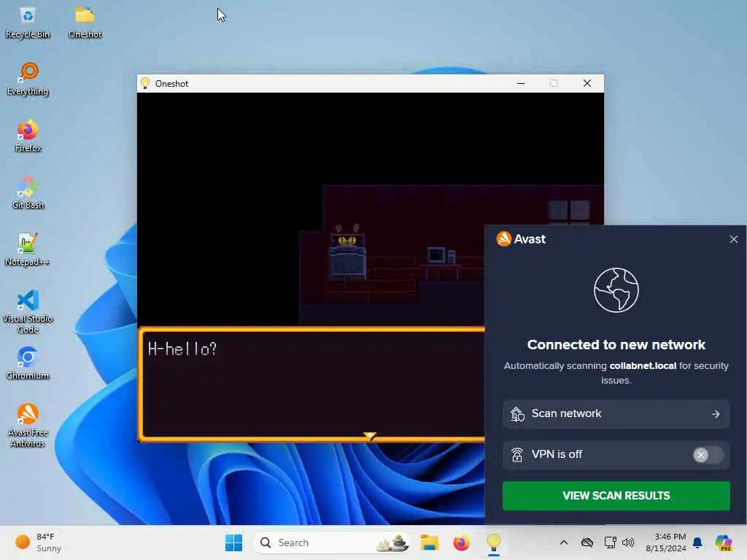747x560 pixels.
Task: Select the Chromium desktop shortcut
Action: click(28, 363)
